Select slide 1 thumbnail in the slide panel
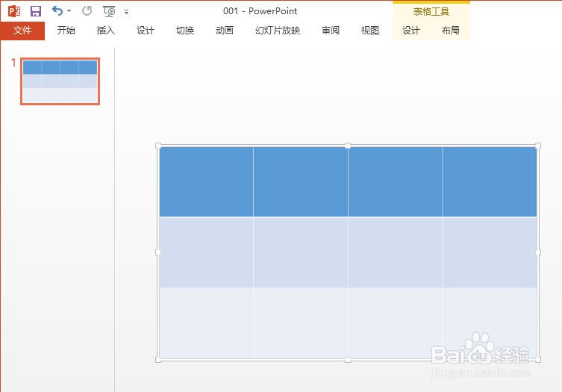Viewport: 562px width, 392px height. click(x=60, y=81)
